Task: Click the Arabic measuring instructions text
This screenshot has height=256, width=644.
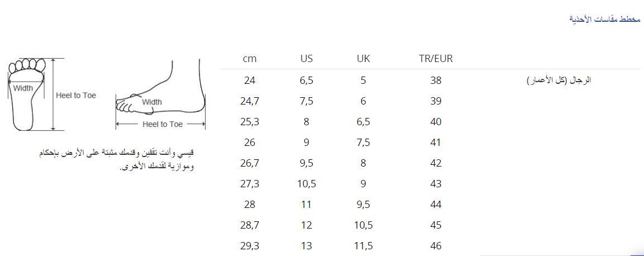Action: [117, 159]
